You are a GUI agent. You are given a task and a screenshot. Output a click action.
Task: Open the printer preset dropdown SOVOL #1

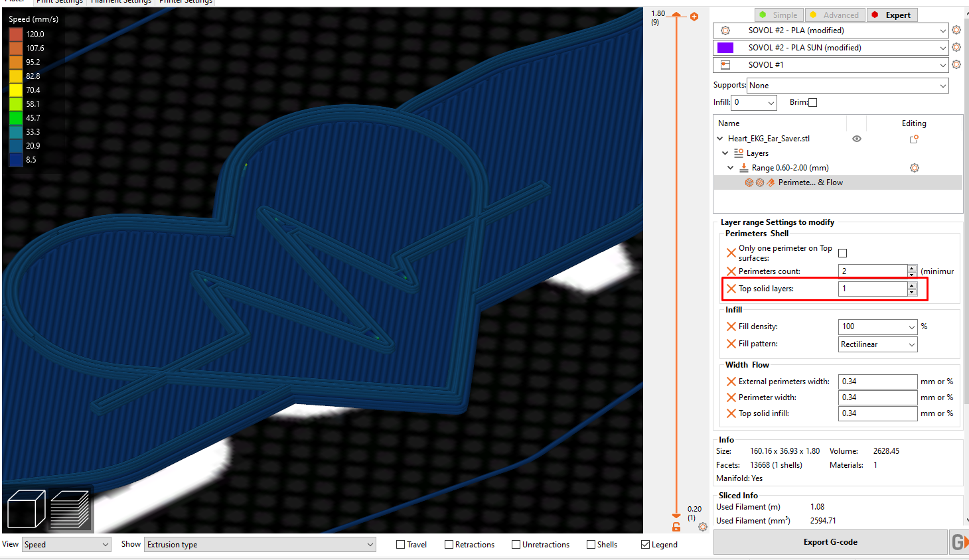(831, 65)
